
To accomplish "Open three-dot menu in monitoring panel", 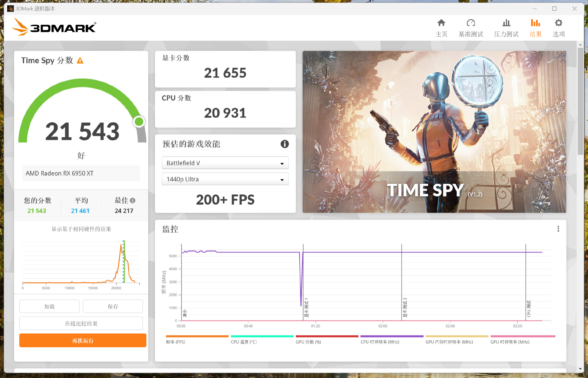I will pyautogui.click(x=558, y=229).
